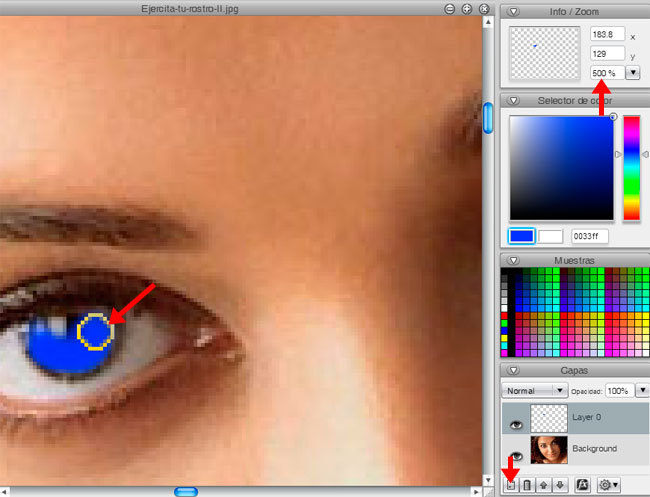Click the document window resize corner
Viewport: 650px width, 497px height.
coord(488,492)
